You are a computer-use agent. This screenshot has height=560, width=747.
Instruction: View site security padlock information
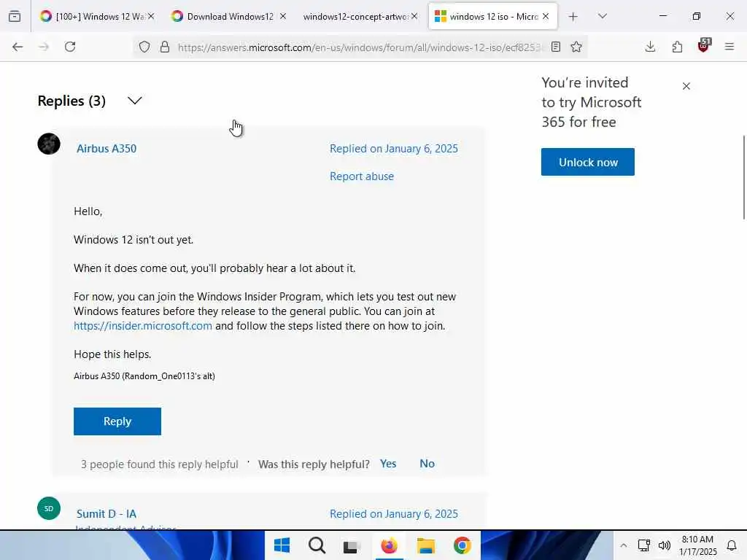[165, 47]
